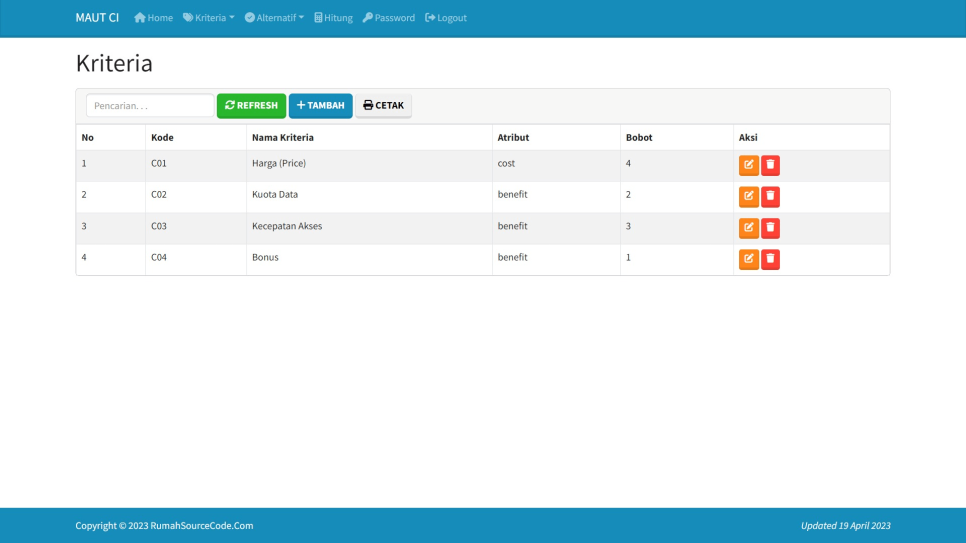Navigate to the Password page

click(x=388, y=18)
